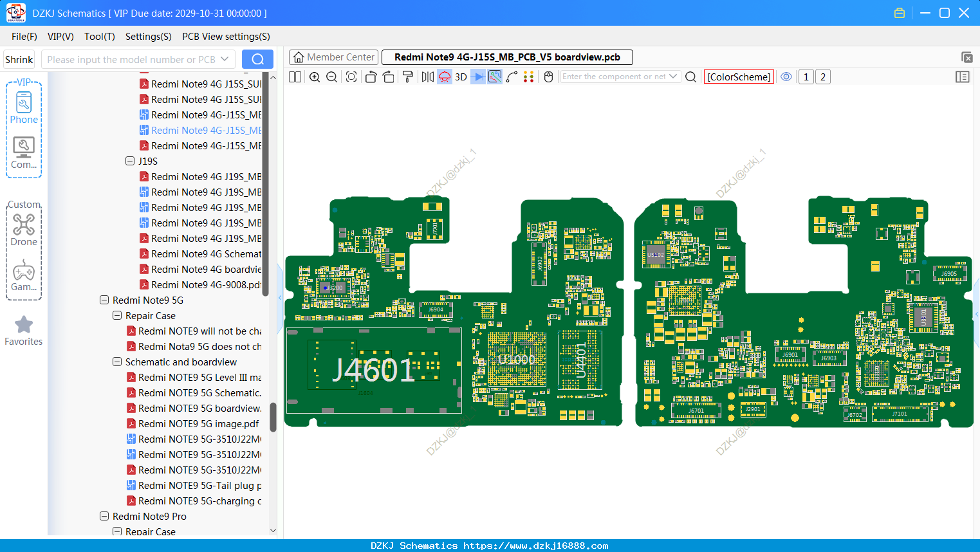Toggle the diode symbol display
980x552 pixels.
[x=477, y=77]
